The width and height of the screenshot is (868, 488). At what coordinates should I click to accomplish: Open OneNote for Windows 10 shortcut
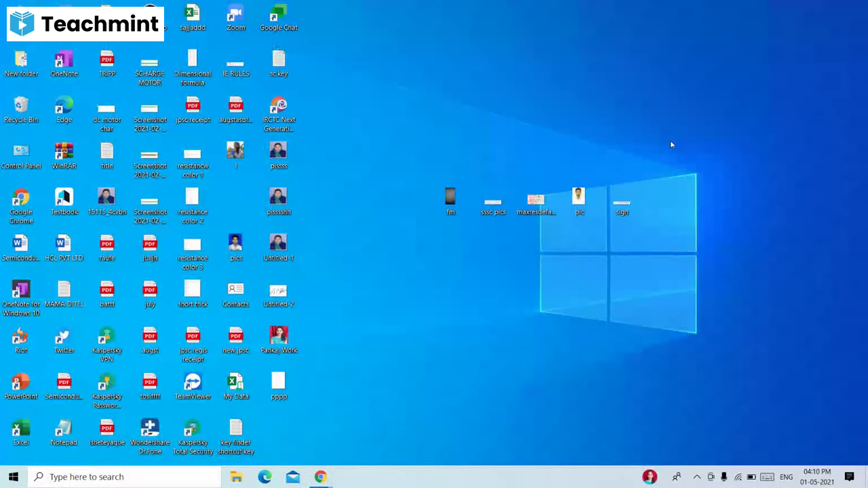pyautogui.click(x=21, y=298)
